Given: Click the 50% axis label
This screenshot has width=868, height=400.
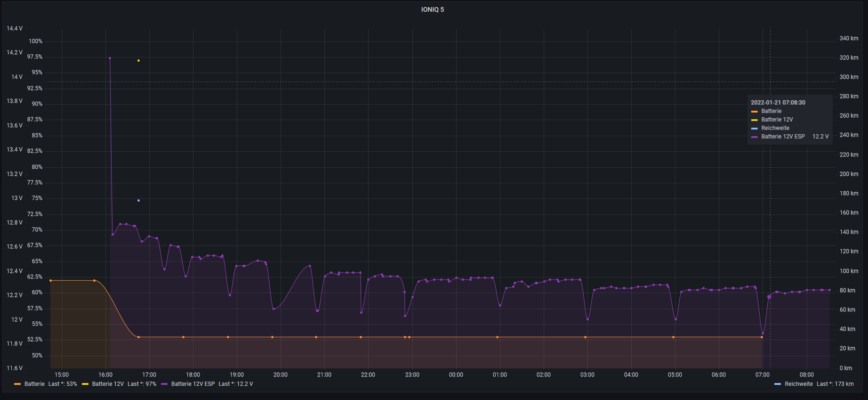Looking at the screenshot, I should pyautogui.click(x=37, y=355).
